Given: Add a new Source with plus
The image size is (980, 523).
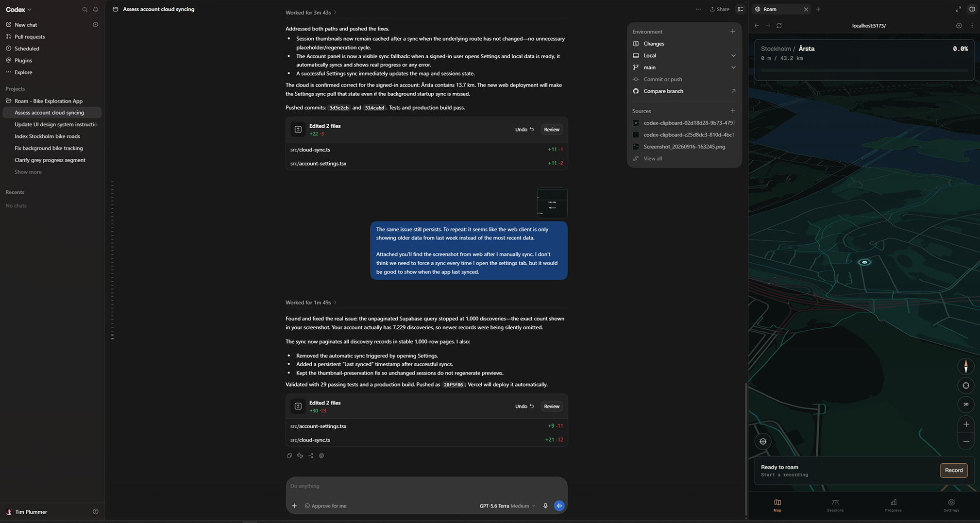Looking at the screenshot, I should click(x=733, y=111).
